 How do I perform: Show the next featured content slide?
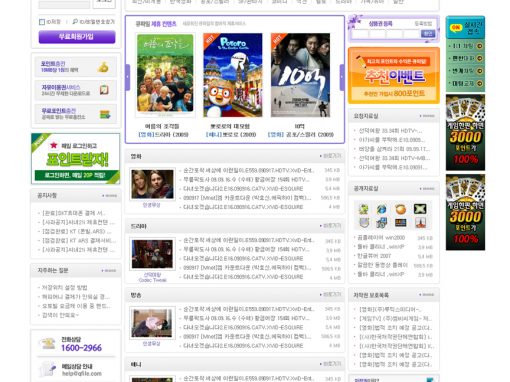point(342,77)
